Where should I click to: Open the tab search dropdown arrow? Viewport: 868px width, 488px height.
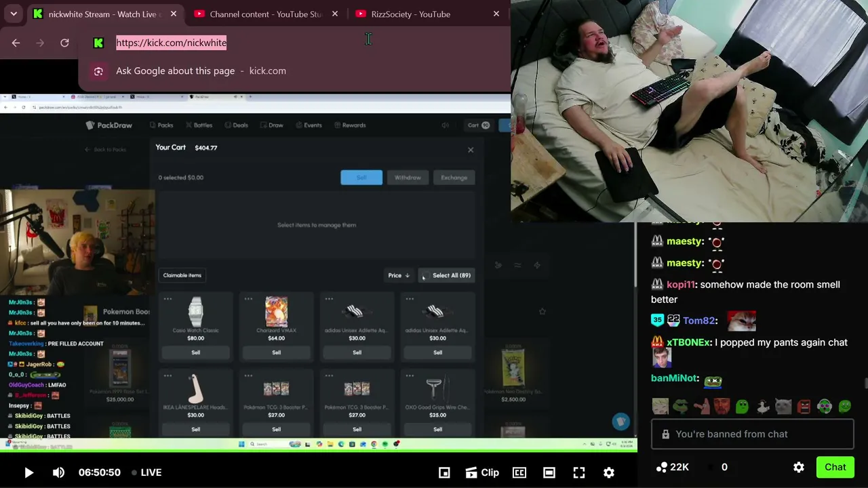(14, 14)
